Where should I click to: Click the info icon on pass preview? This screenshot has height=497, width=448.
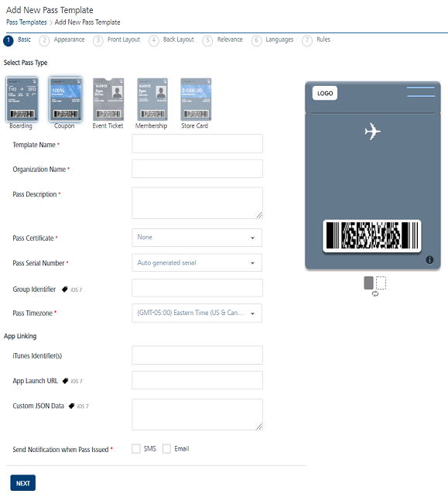point(429,260)
